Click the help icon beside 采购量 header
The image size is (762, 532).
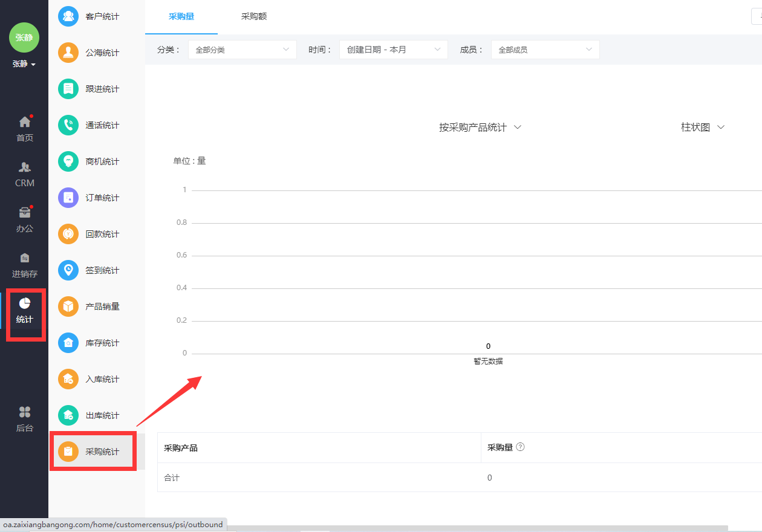[x=520, y=447]
